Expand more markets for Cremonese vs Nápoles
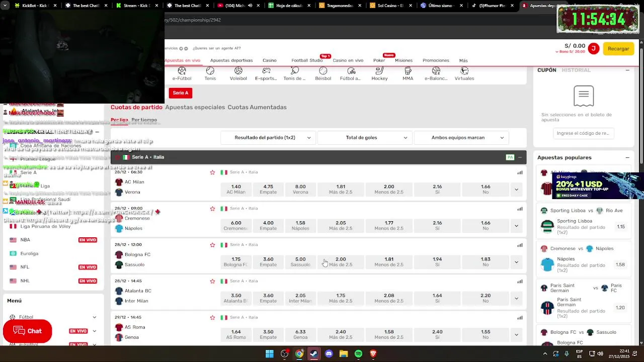 pos(516,226)
